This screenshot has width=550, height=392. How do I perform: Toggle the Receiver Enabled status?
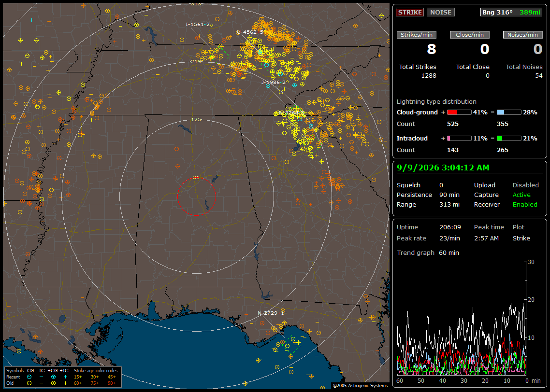[x=525, y=204]
